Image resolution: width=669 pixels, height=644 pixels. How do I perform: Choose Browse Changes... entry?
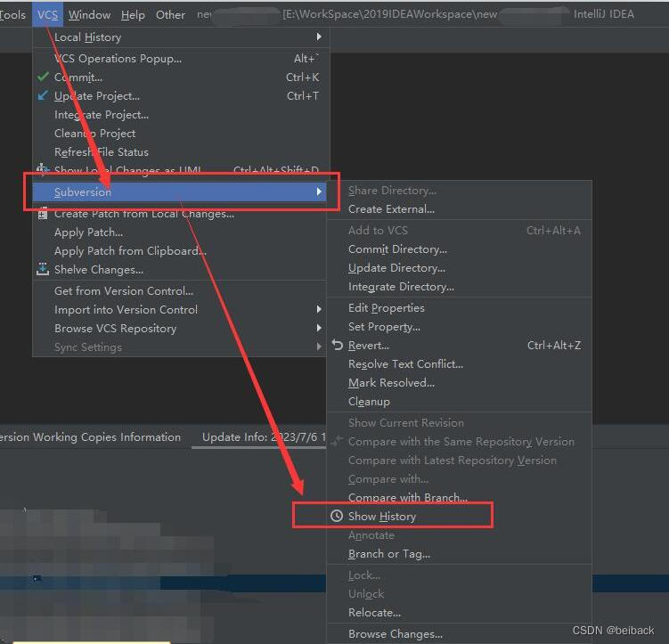[x=459, y=634]
